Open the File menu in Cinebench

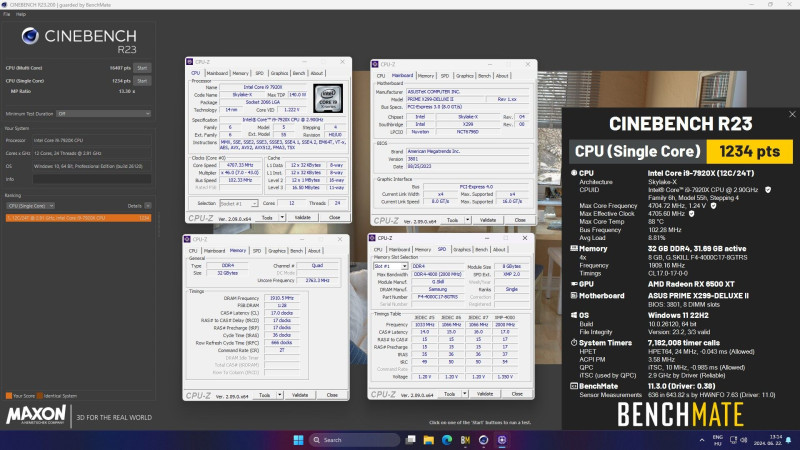6,14
